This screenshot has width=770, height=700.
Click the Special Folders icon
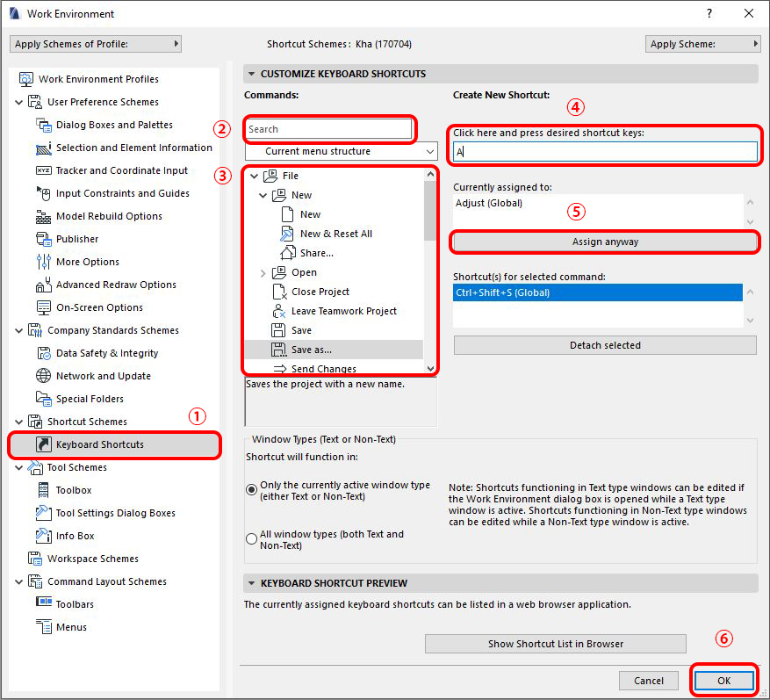[x=44, y=399]
